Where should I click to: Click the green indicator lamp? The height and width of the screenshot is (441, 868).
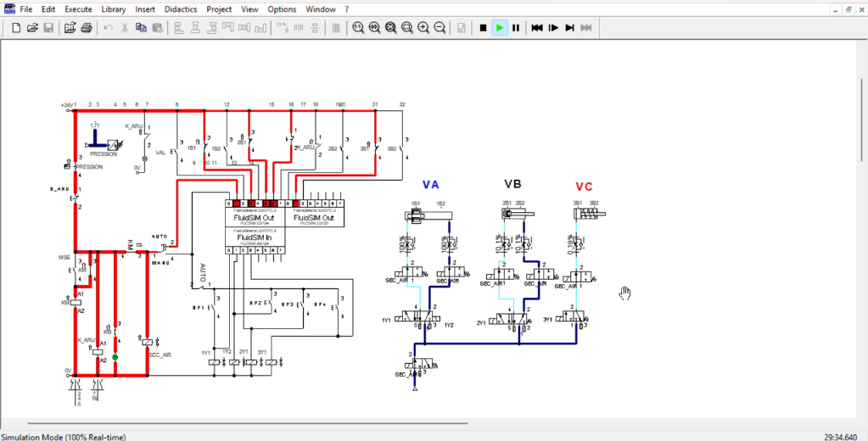click(x=115, y=357)
